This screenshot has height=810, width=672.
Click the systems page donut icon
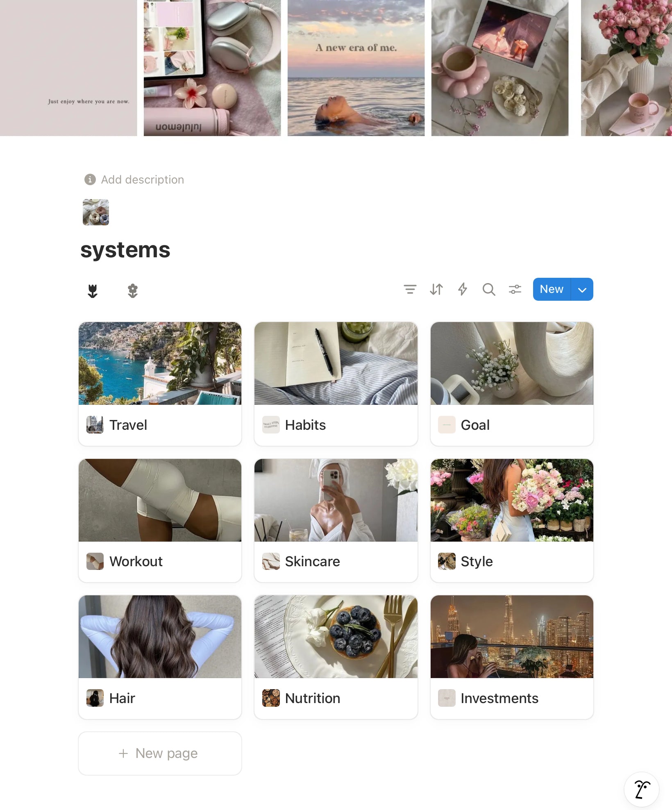click(96, 212)
